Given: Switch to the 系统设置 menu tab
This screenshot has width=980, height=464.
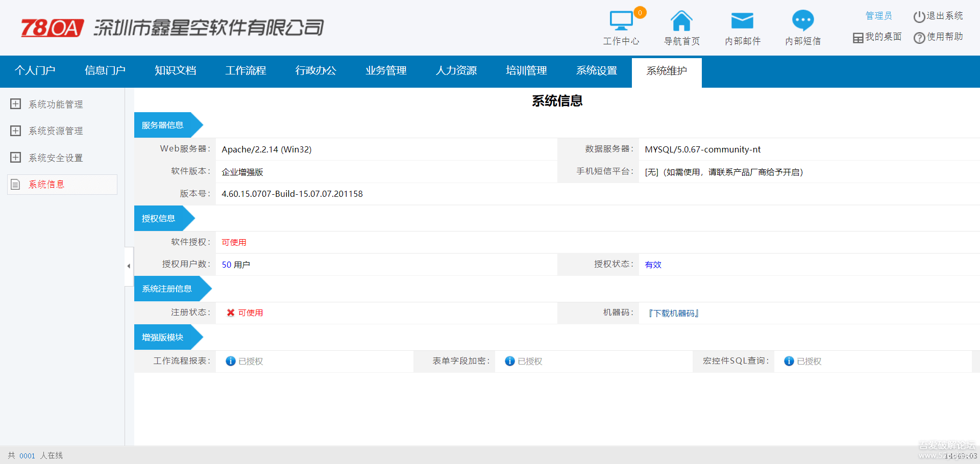Looking at the screenshot, I should [596, 71].
